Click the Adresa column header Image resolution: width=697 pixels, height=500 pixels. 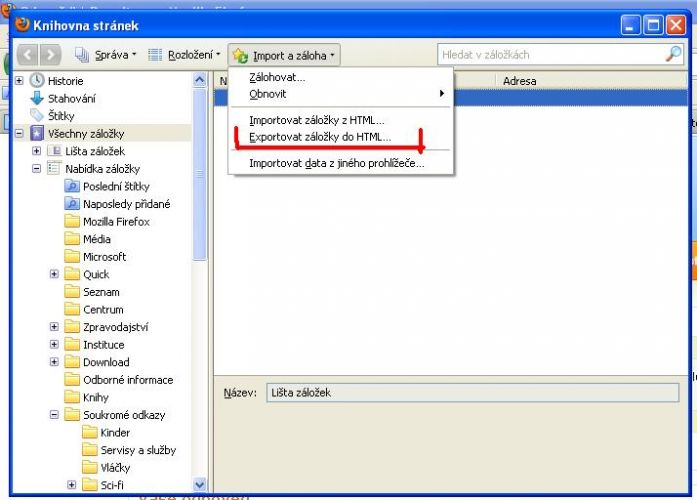pos(591,81)
